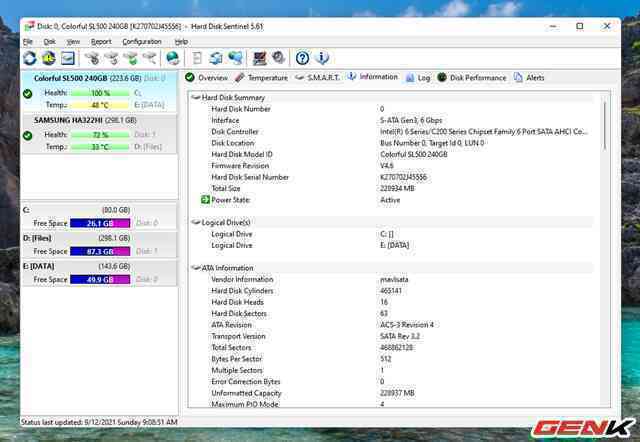640x442 pixels.
Task: Switch to the Temperature tab
Action: 262,78
